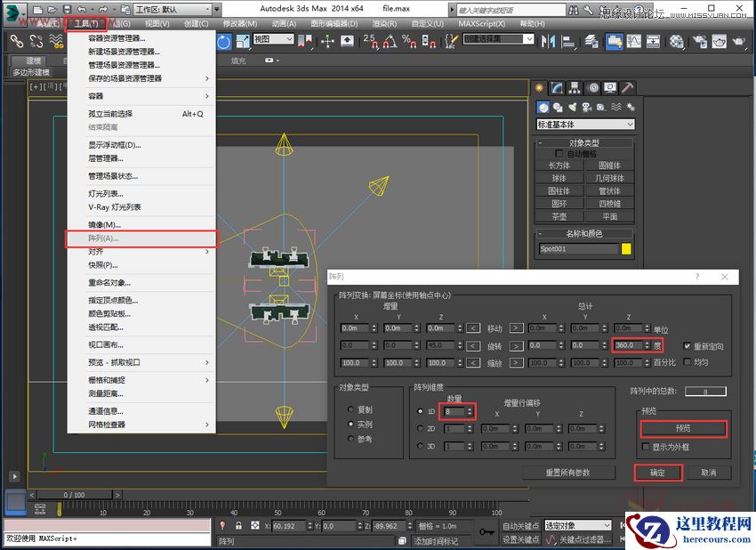Viewport: 756px width, 550px height.
Task: Switch to the Modify panel icon
Action: click(555, 86)
